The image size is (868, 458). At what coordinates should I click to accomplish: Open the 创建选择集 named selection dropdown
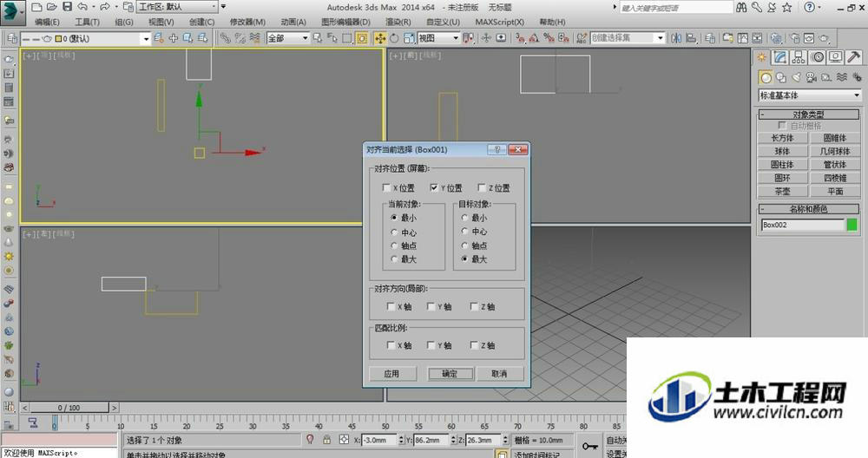628,37
